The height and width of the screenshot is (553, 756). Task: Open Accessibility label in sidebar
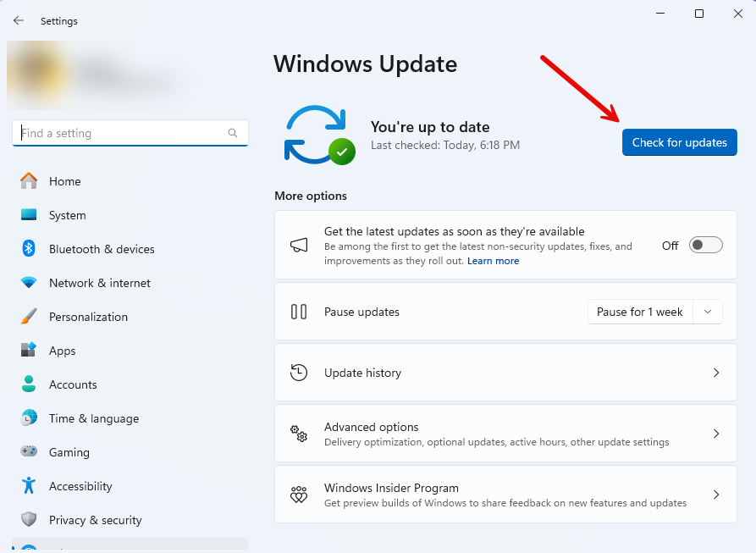[80, 486]
